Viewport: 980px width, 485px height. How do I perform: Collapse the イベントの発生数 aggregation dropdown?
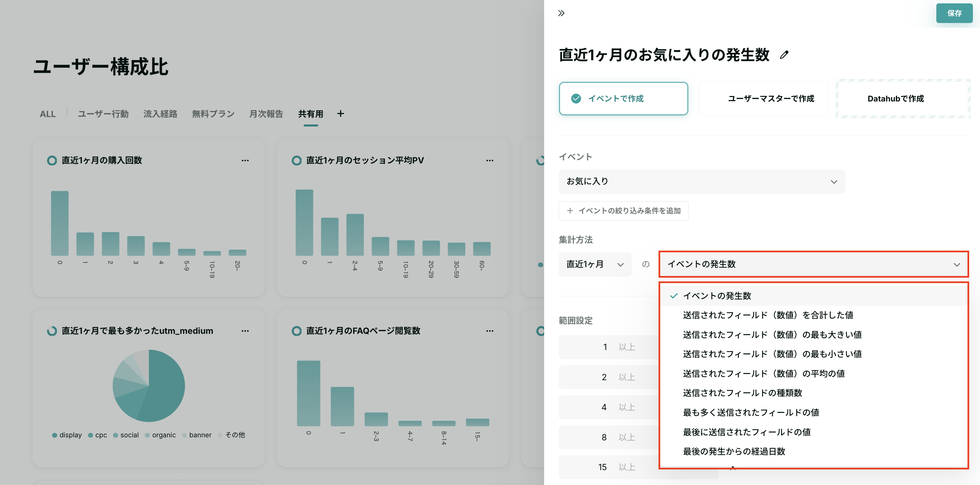[814, 264]
